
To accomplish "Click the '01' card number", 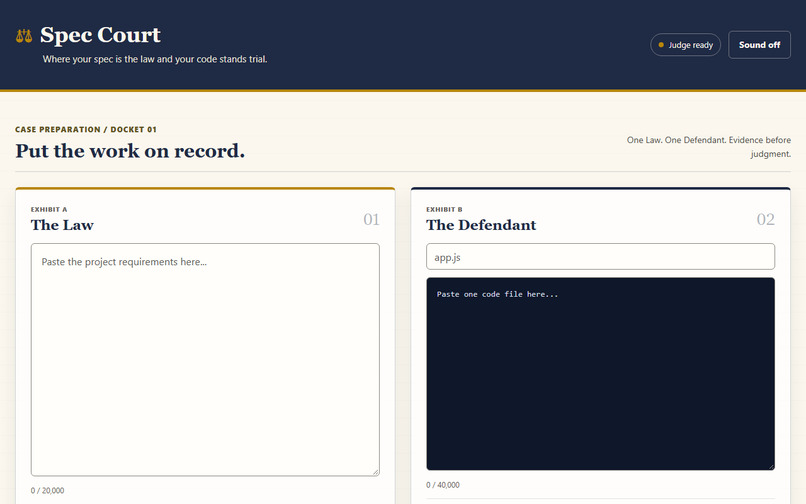I will (371, 220).
